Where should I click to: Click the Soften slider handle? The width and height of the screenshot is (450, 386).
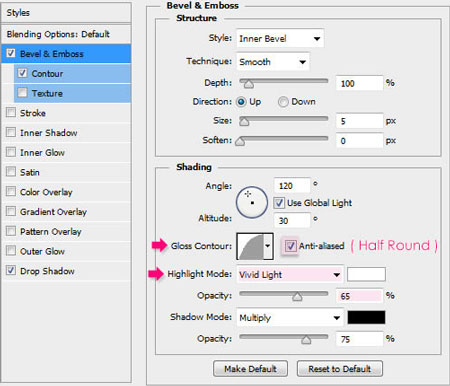tap(240, 141)
